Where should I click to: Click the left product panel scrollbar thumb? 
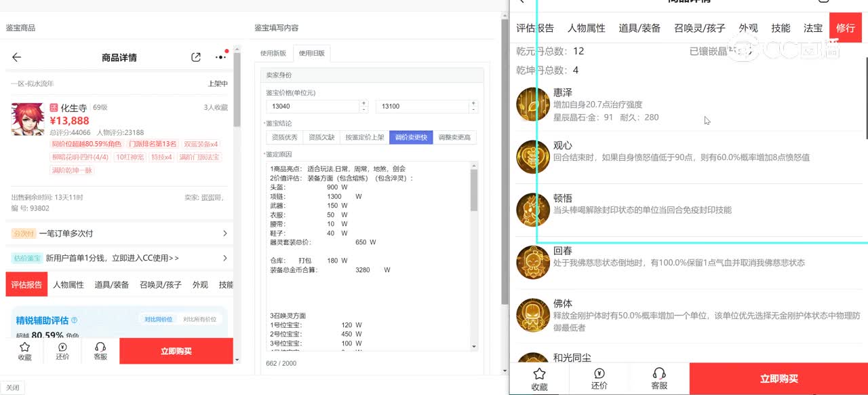pos(237,90)
